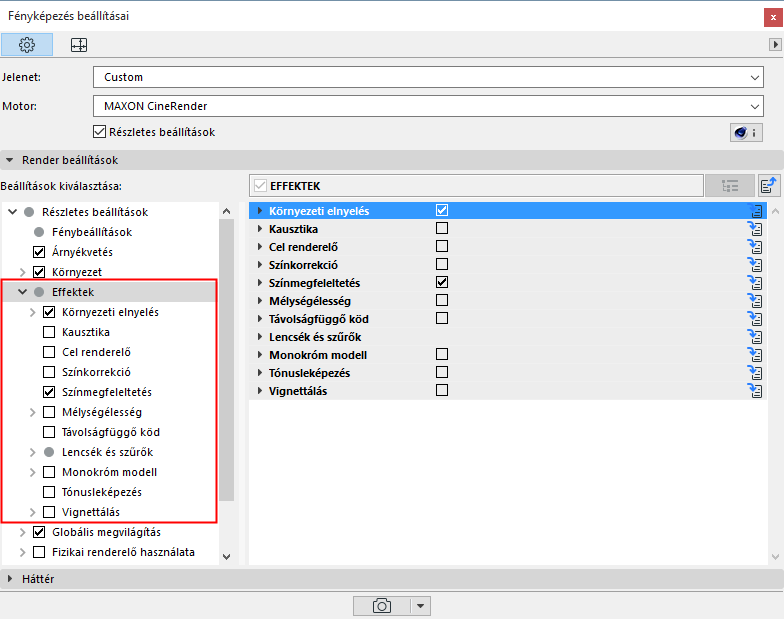
Task: Click the transfer icon on Színmegfeleltetés row
Action: [x=755, y=282]
